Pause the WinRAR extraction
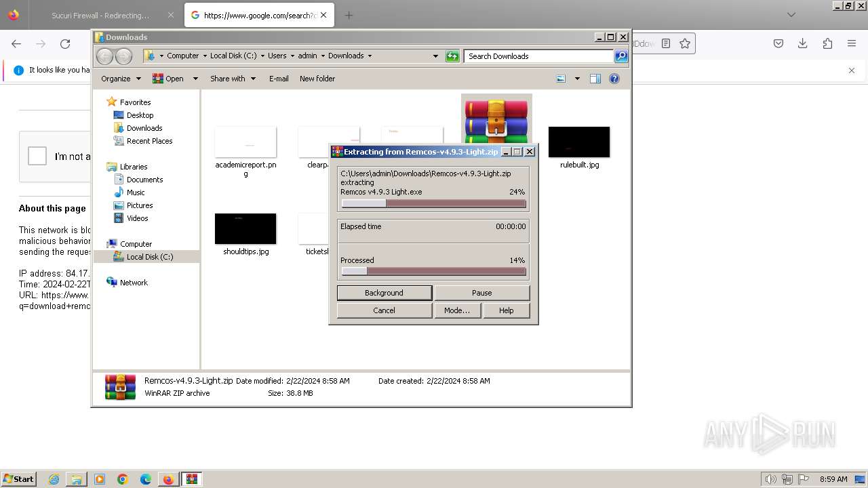This screenshot has width=868, height=488. click(x=481, y=293)
